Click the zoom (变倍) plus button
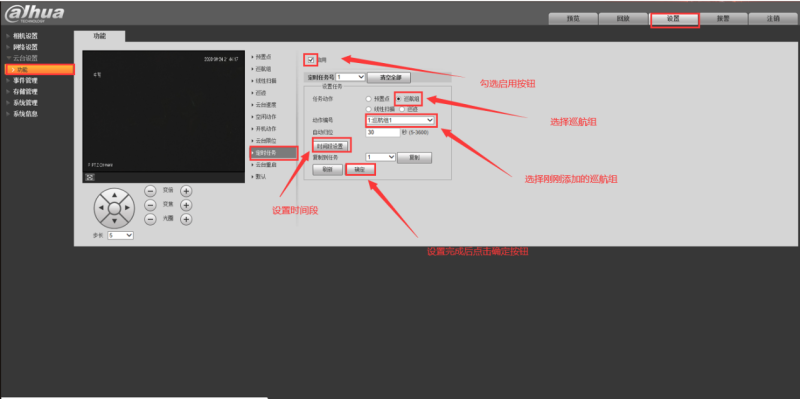Image resolution: width=800 pixels, height=399 pixels. tap(187, 191)
